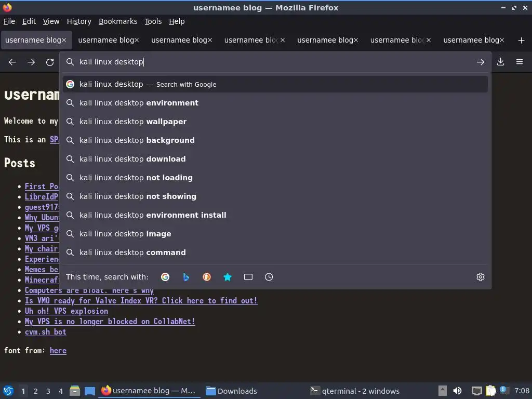Open the volume control in system tray

pos(457,391)
